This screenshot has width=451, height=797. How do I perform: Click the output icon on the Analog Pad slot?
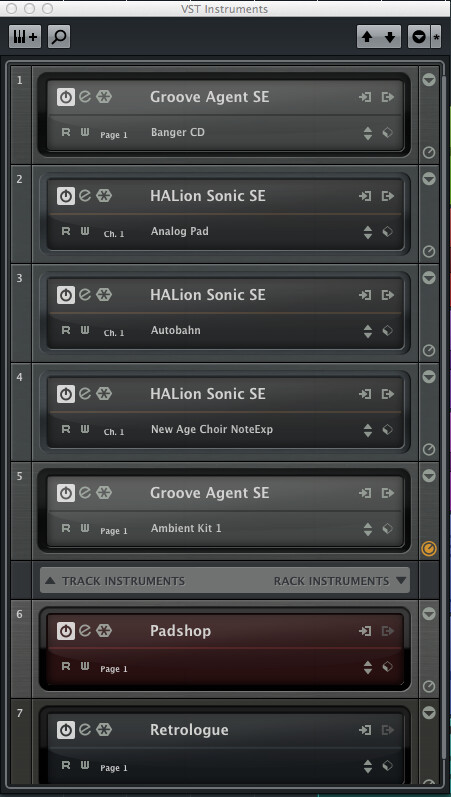[388, 196]
